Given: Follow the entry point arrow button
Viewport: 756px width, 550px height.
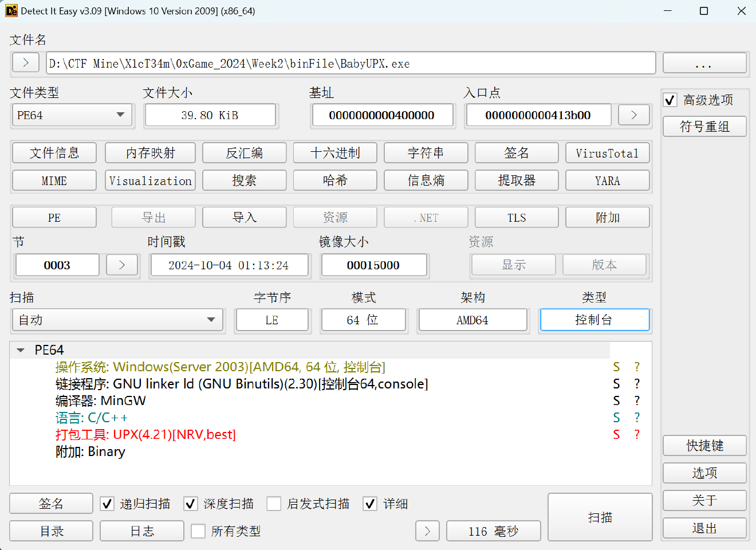Looking at the screenshot, I should (x=633, y=115).
